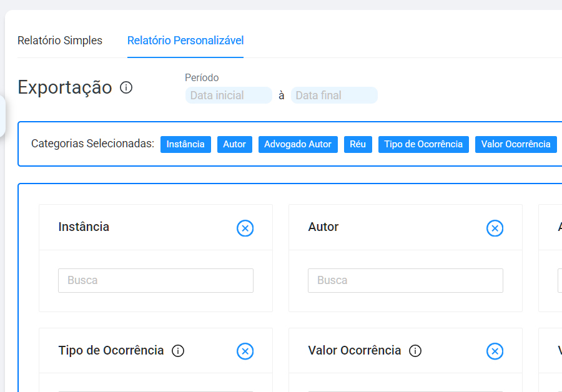Switch to the Relatório Simples tab

coord(60,41)
